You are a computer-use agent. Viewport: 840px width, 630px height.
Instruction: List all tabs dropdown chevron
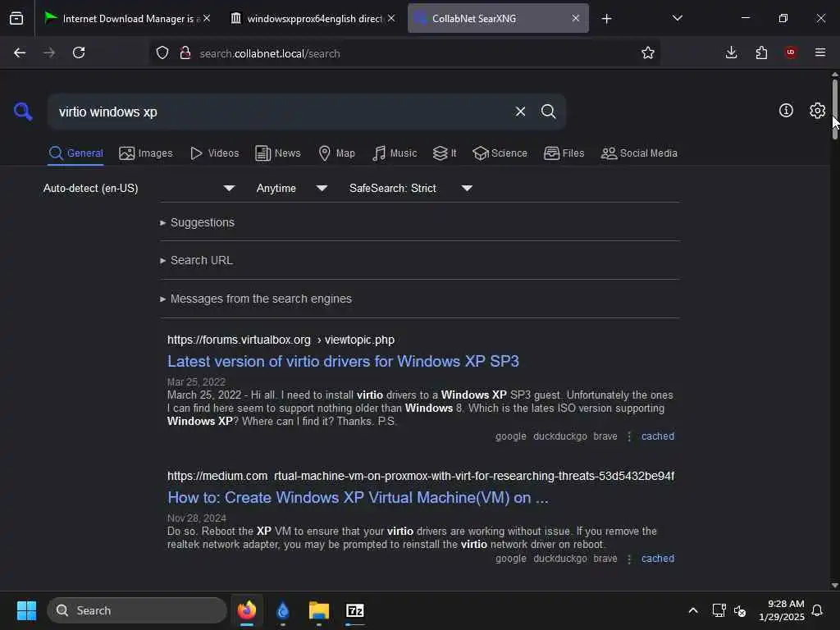(x=677, y=18)
